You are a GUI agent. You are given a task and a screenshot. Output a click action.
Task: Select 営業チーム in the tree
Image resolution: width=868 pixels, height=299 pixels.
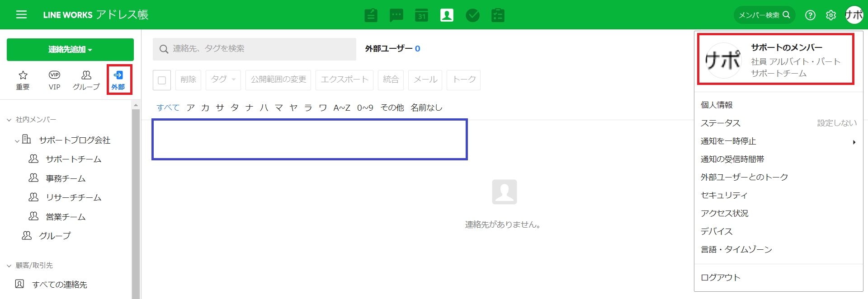click(x=66, y=217)
